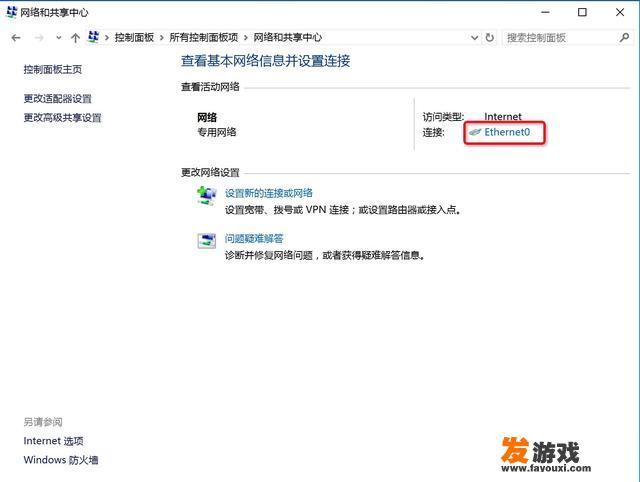Expand chevron after 控制面板 breadcrumb
This screenshot has width=640, height=482.
click(x=162, y=38)
